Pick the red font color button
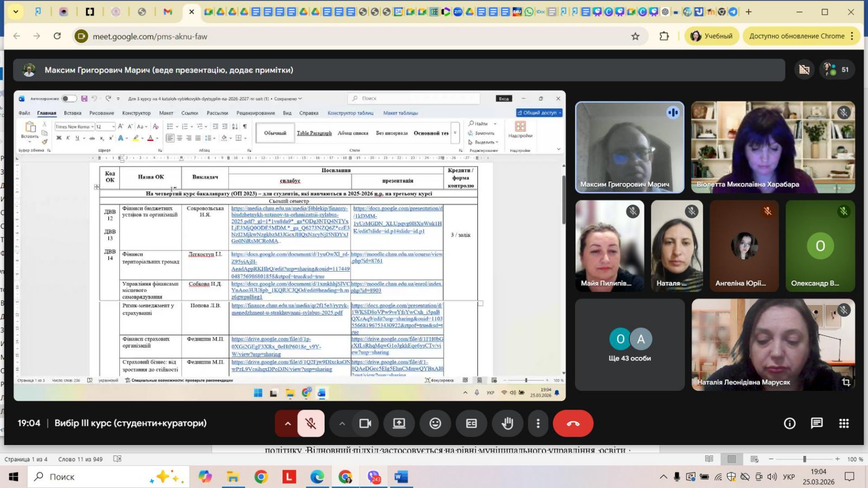 151,138
